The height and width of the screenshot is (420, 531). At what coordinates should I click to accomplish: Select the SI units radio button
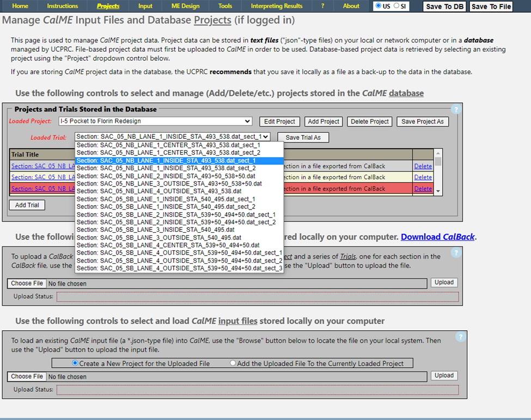point(396,6)
